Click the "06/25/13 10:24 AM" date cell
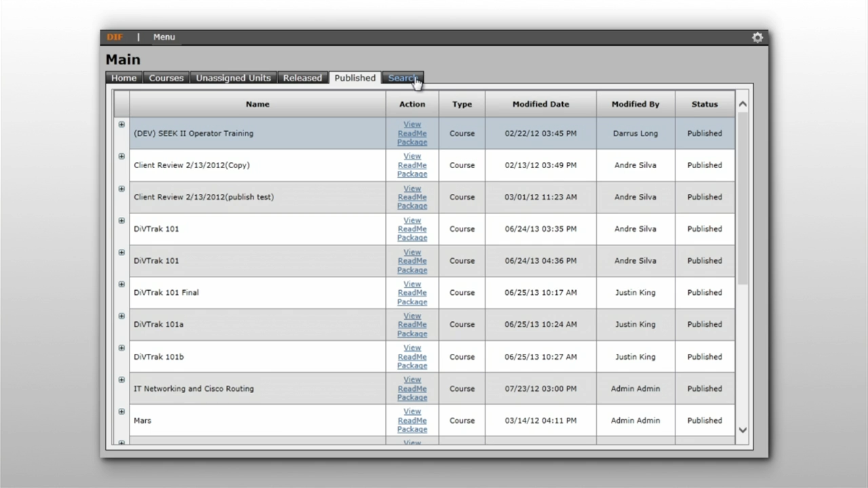Screen dimensions: 868x488 [x=540, y=325]
